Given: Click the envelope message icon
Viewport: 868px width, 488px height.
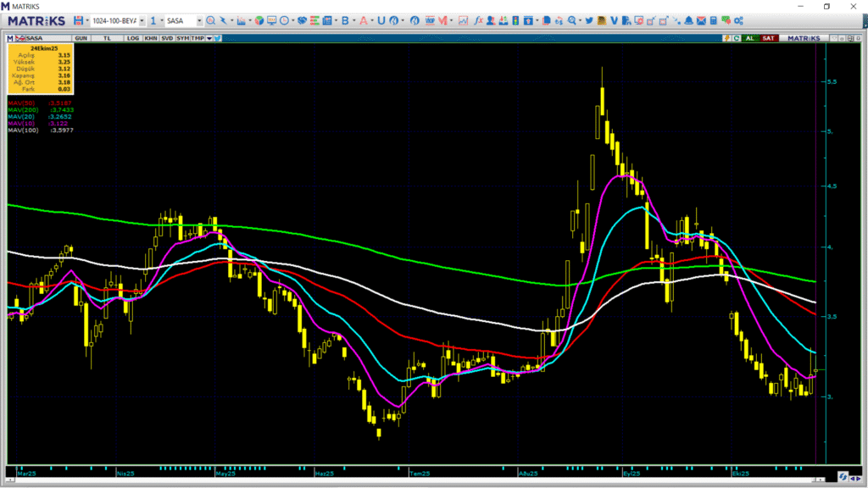Looking at the screenshot, I should point(701,20).
